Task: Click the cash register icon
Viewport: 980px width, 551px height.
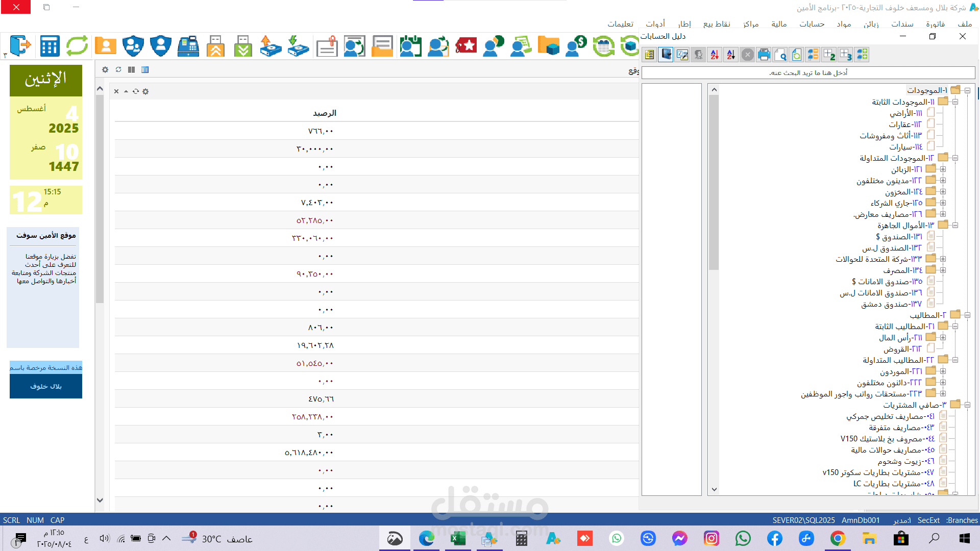Action: coord(188,46)
